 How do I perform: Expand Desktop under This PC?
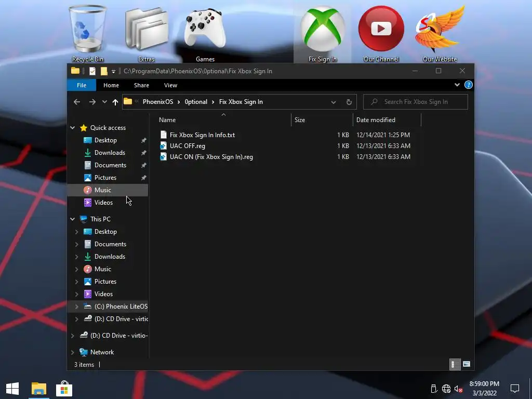coord(77,232)
